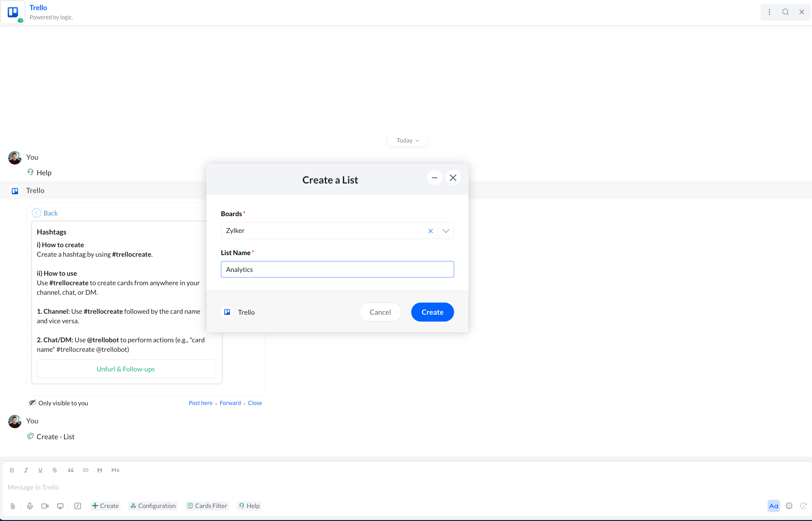This screenshot has width=812, height=521.
Task: Record a voice message with microphone
Action: coord(30,506)
